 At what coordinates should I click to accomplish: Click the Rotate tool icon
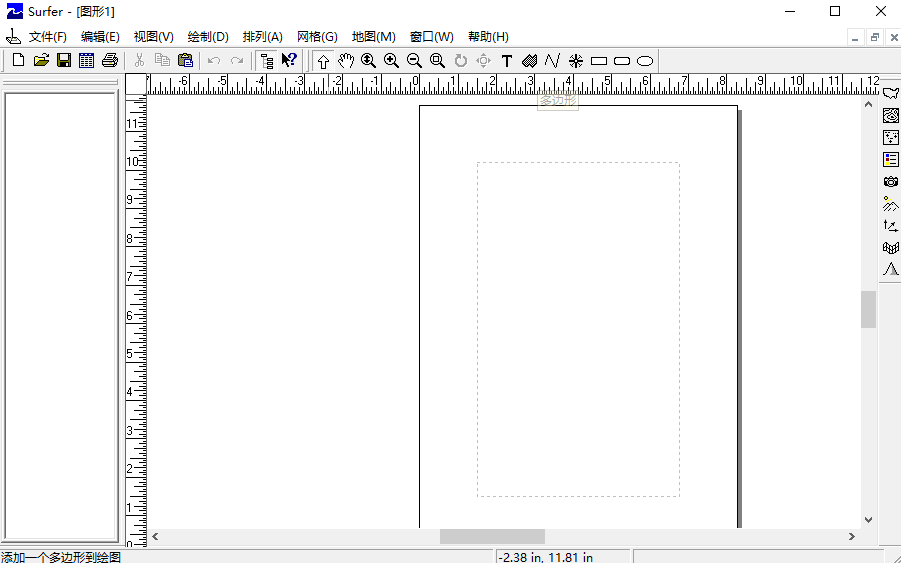tap(461, 61)
